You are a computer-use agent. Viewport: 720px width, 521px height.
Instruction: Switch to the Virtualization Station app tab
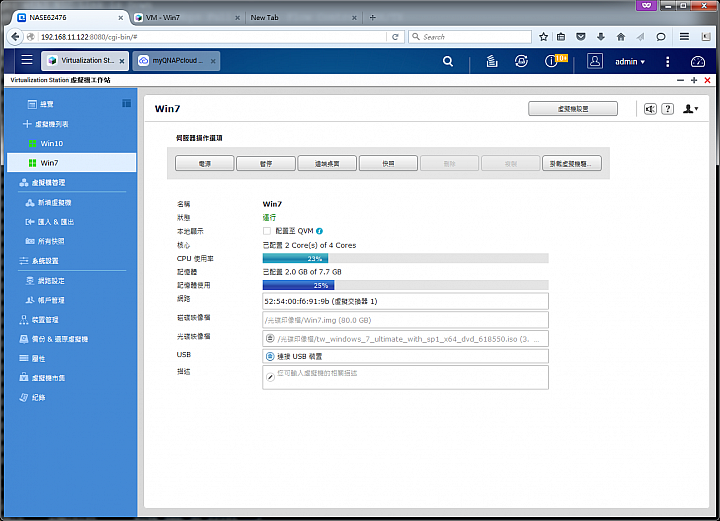[x=83, y=61]
